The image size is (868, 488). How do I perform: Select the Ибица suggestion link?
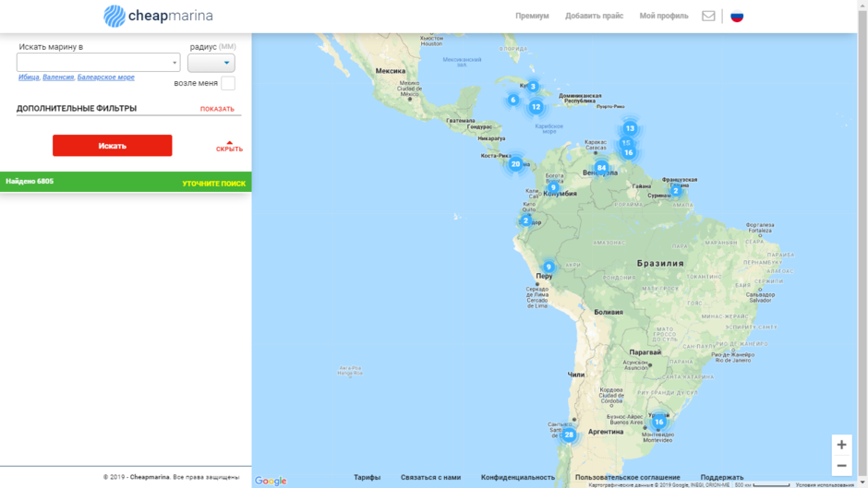[x=29, y=77]
